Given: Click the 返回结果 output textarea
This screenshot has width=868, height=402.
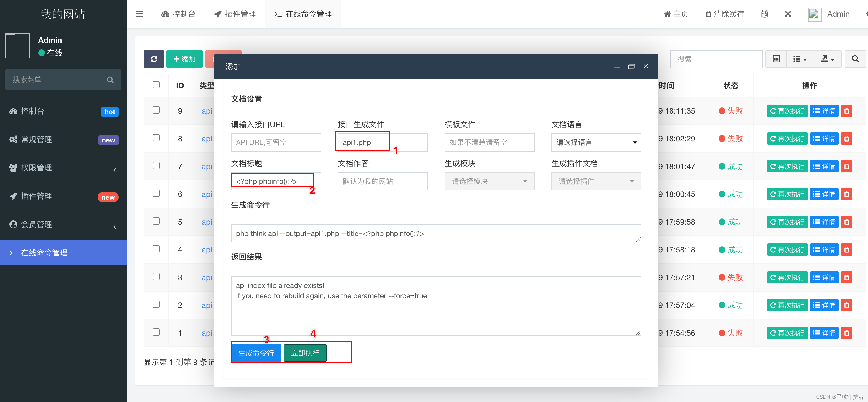Looking at the screenshot, I should click(436, 306).
